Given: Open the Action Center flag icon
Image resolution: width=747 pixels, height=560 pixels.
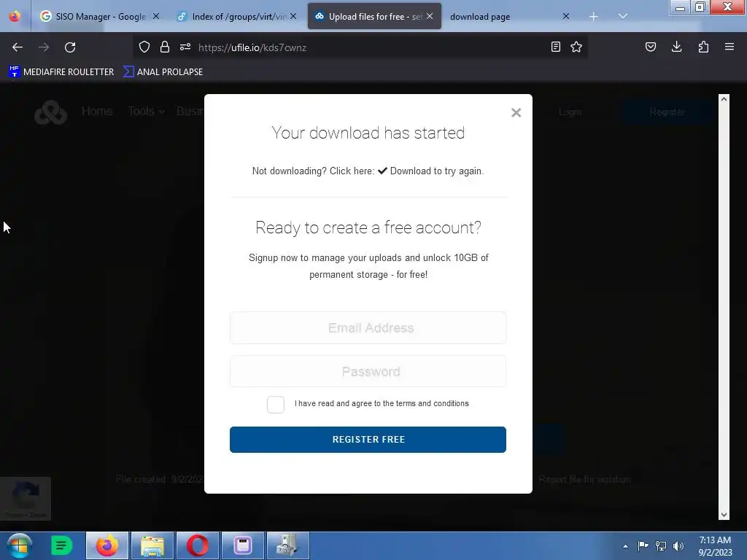Looking at the screenshot, I should (x=643, y=545).
